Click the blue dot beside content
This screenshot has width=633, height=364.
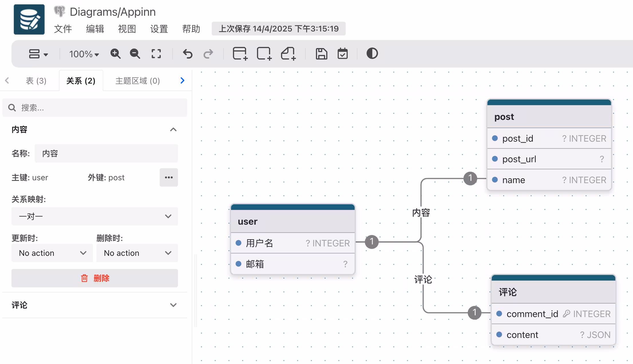click(499, 334)
